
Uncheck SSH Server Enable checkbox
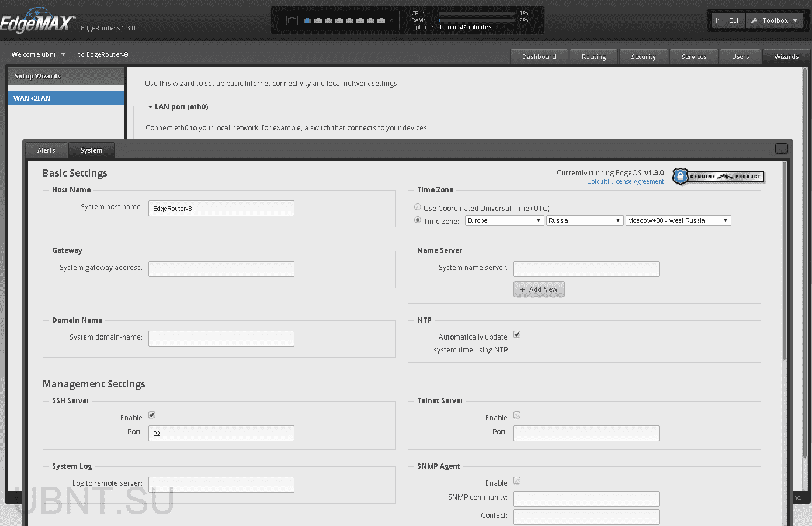pos(152,415)
